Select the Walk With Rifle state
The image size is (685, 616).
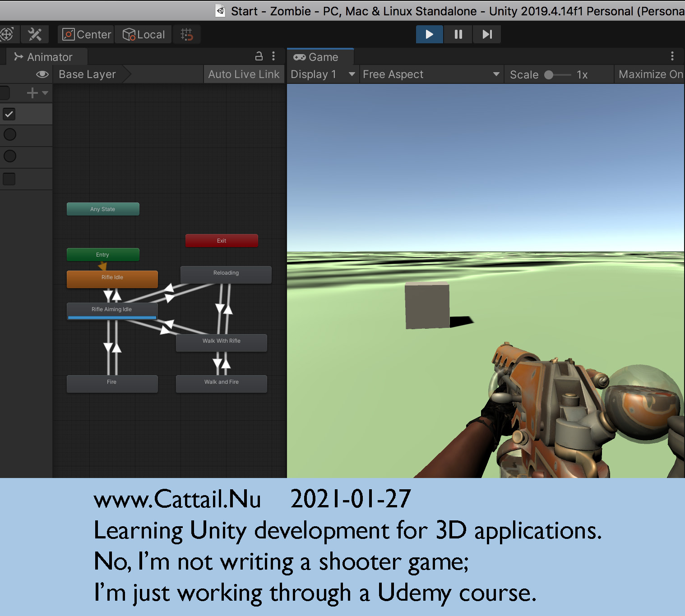tap(222, 343)
